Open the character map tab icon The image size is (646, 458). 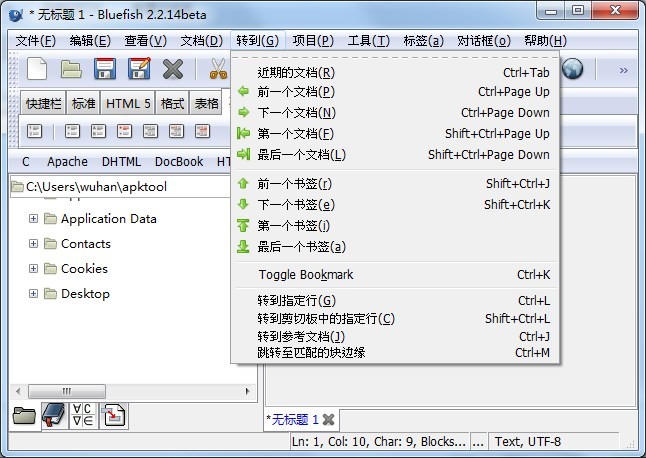(83, 415)
